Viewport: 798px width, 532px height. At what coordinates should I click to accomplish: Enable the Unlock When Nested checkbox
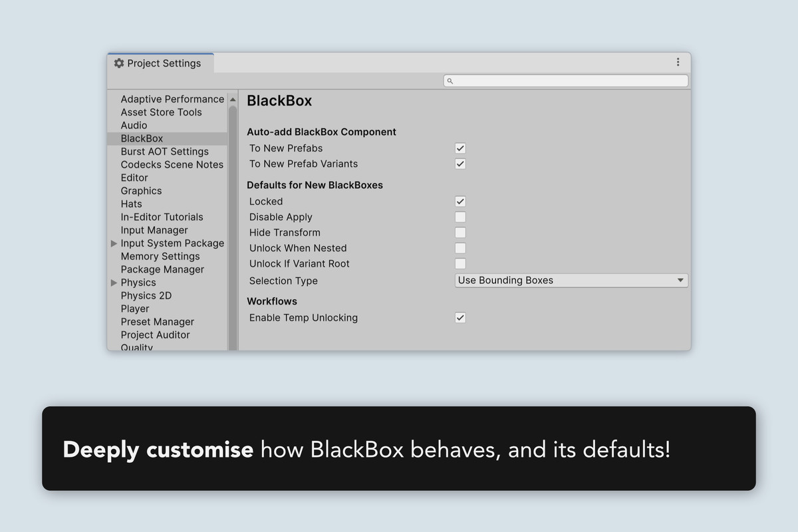click(x=460, y=248)
